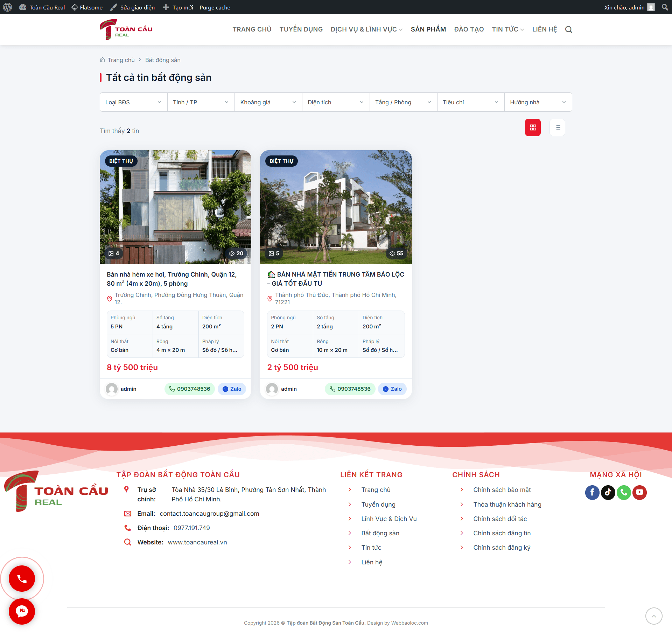
Task: Click the YouTube social icon
Action: 639,492
